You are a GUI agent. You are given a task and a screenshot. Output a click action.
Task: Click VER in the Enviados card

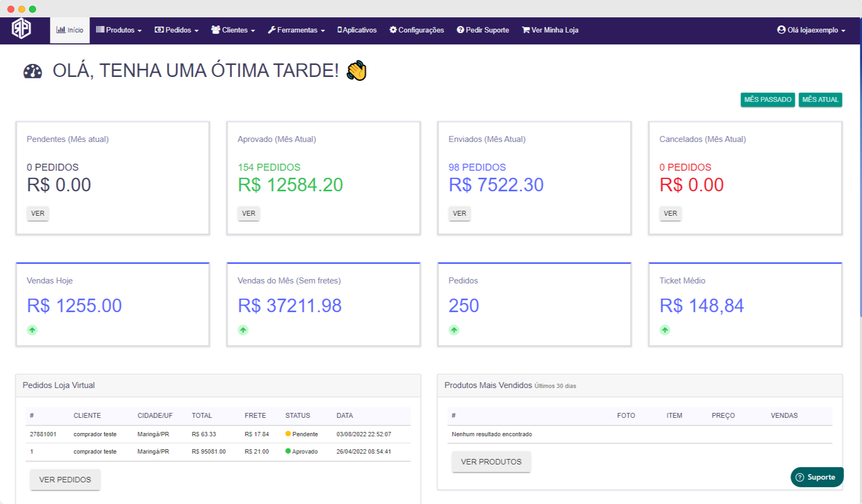click(460, 214)
